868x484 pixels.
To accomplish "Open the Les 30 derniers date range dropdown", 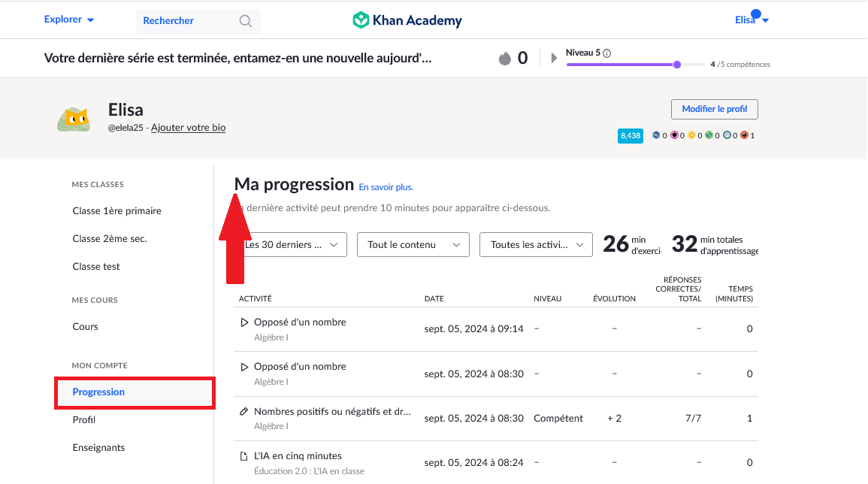I will 292,245.
